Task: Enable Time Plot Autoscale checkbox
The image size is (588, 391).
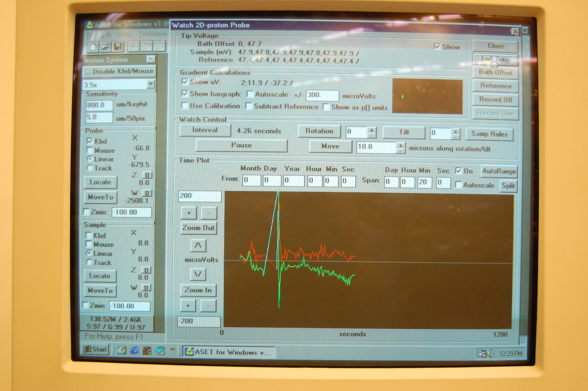Action: (x=458, y=185)
